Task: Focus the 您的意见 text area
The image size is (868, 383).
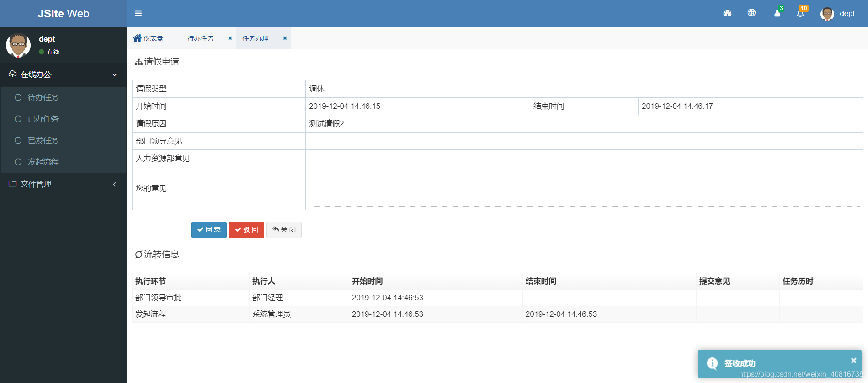Action: 584,188
